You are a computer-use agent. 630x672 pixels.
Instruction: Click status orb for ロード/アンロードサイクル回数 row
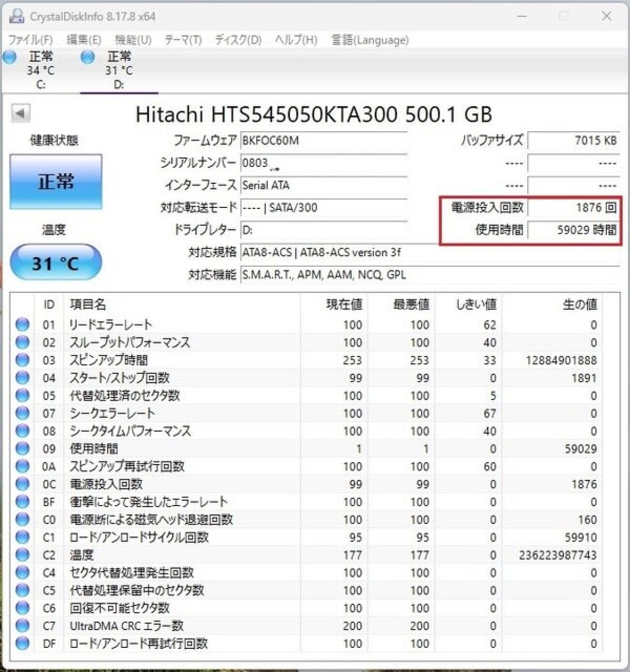[x=22, y=537]
